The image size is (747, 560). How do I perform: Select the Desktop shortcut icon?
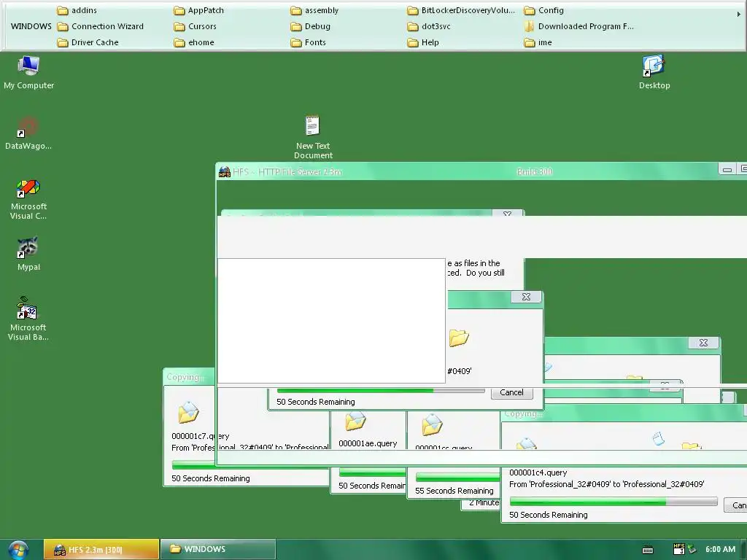pos(654,72)
